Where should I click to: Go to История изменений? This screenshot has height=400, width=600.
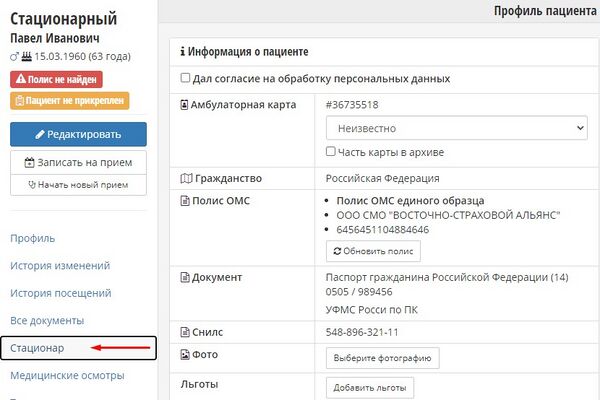point(60,265)
